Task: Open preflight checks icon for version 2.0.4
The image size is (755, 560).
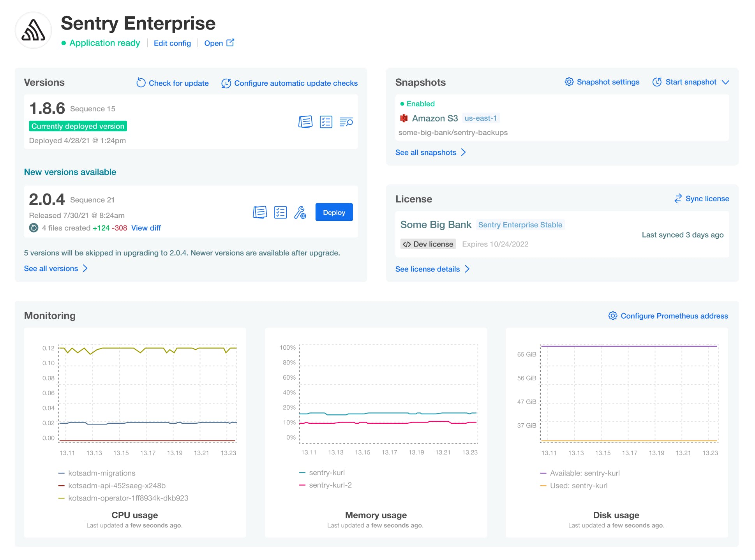Action: [280, 212]
